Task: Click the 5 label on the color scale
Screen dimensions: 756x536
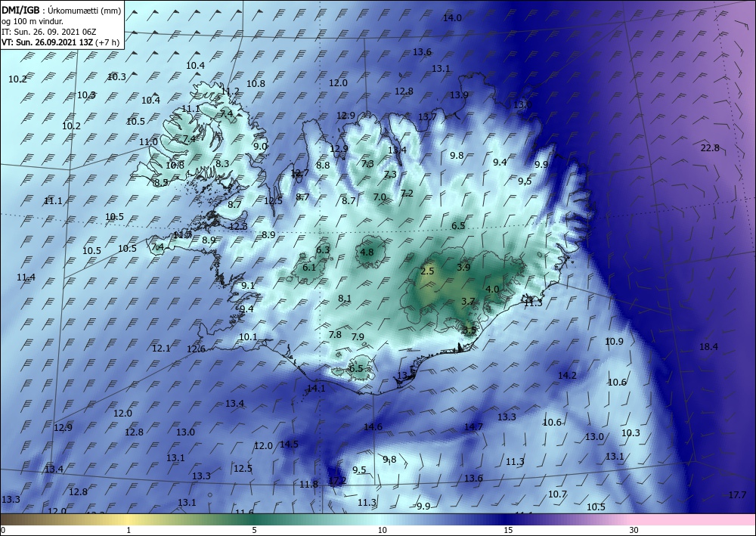Action: tap(254, 530)
